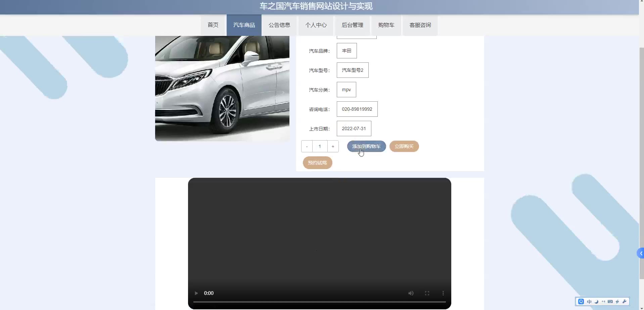Click the QQ input method logo
Image resolution: width=644 pixels, height=310 pixels.
click(x=581, y=301)
